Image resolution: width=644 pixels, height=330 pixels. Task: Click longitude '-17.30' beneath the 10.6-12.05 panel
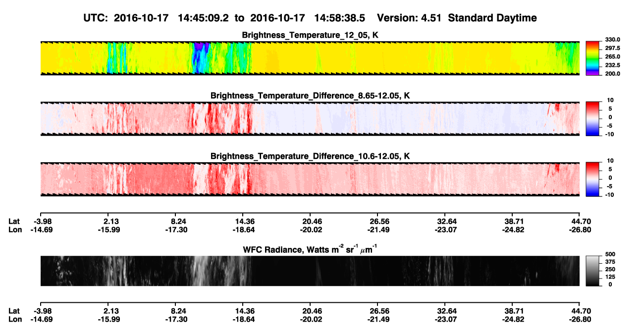[175, 230]
